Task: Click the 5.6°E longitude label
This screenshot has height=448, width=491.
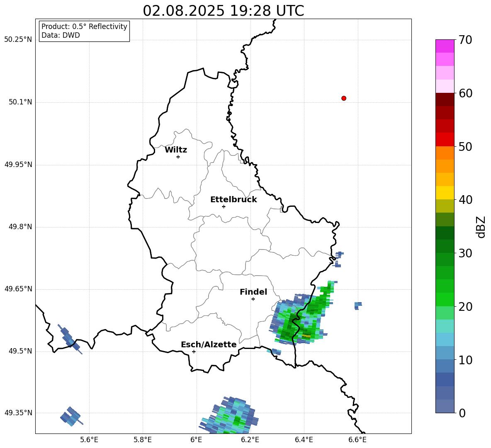Action: pyautogui.click(x=89, y=440)
